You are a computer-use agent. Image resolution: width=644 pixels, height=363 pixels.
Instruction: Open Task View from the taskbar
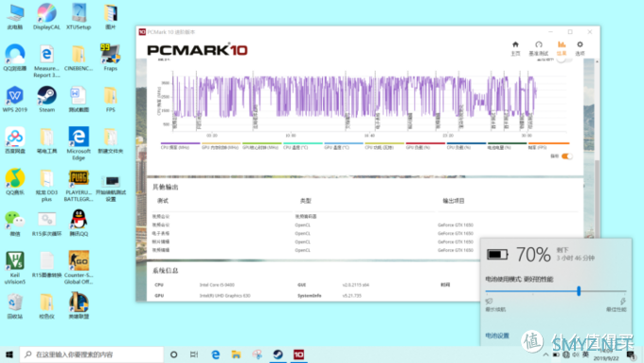point(194,354)
